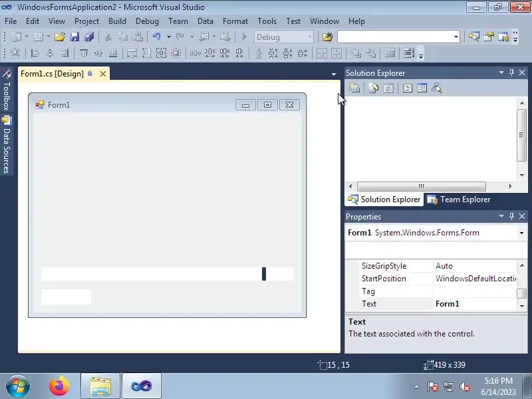Screen dimensions: 532x399
Task: Open the Toolbox side tab
Action: click(x=7, y=90)
